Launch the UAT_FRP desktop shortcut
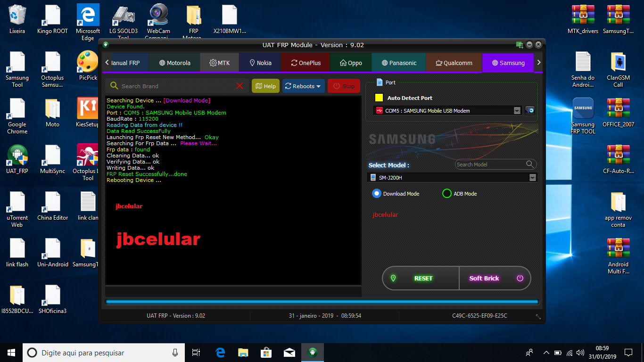Screen dimensions: 644x362 coord(17,159)
